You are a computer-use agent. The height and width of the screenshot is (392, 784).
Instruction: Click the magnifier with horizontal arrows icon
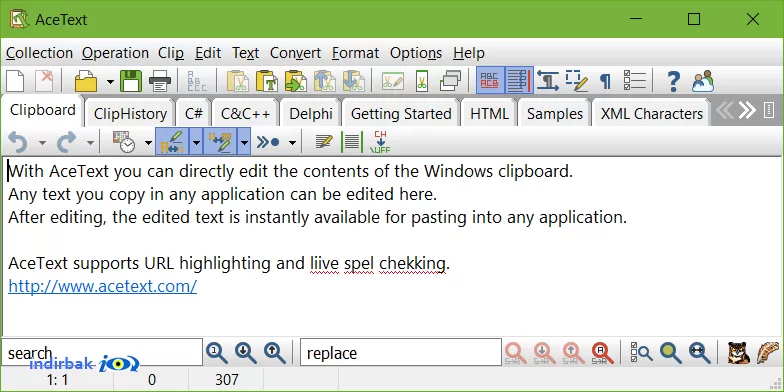click(700, 353)
